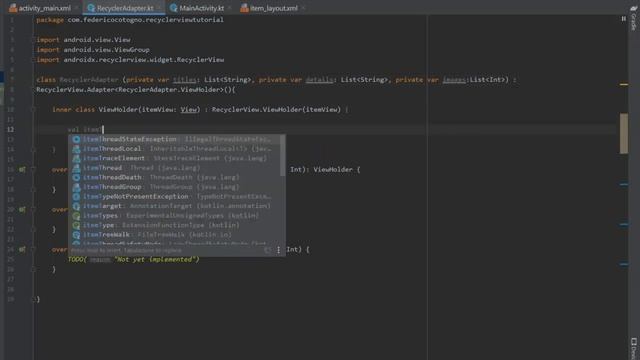Choose itemTraceElement completion suggestion
Image resolution: width=640 pixels, height=360 pixels.
pyautogui.click(x=174, y=158)
